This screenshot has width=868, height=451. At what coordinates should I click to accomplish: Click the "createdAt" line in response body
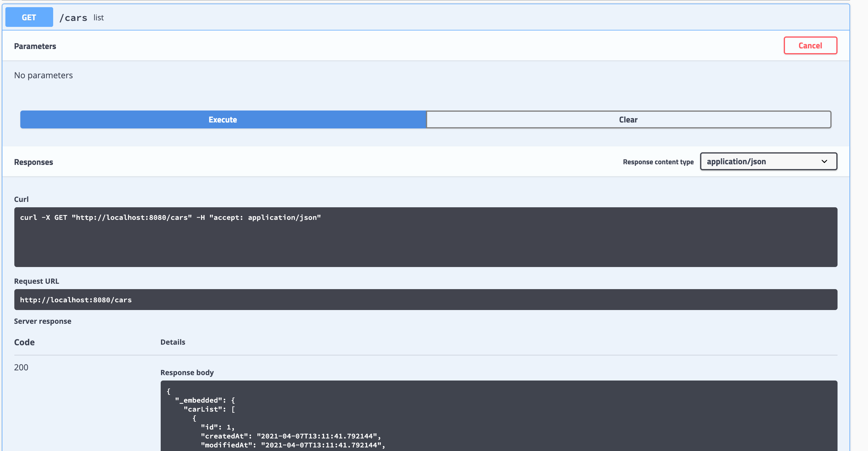tap(291, 436)
